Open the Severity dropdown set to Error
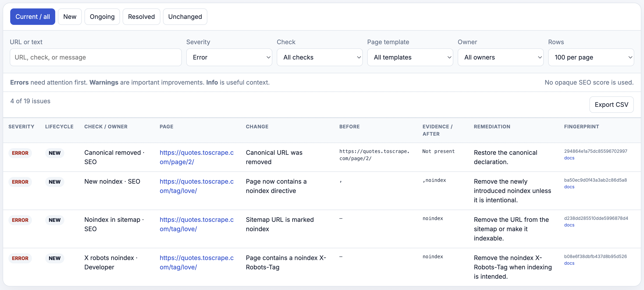 tap(229, 57)
